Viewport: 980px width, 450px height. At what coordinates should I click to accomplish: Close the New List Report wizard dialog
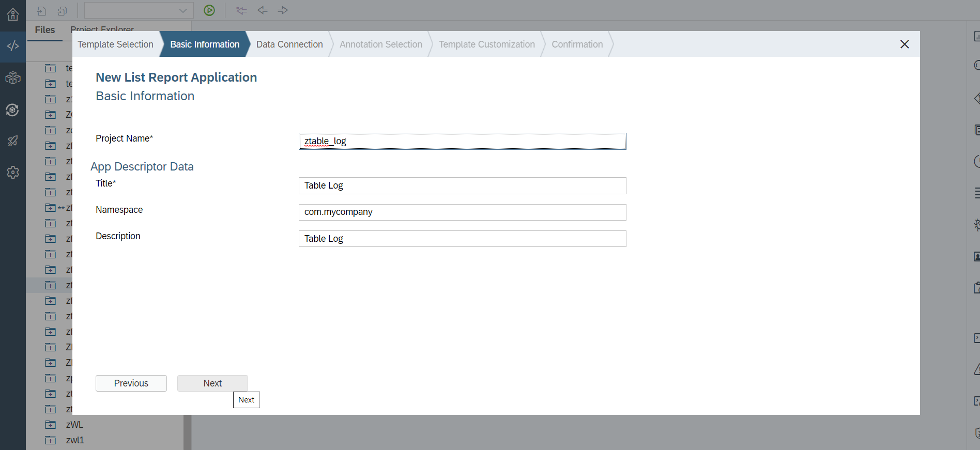[905, 44]
